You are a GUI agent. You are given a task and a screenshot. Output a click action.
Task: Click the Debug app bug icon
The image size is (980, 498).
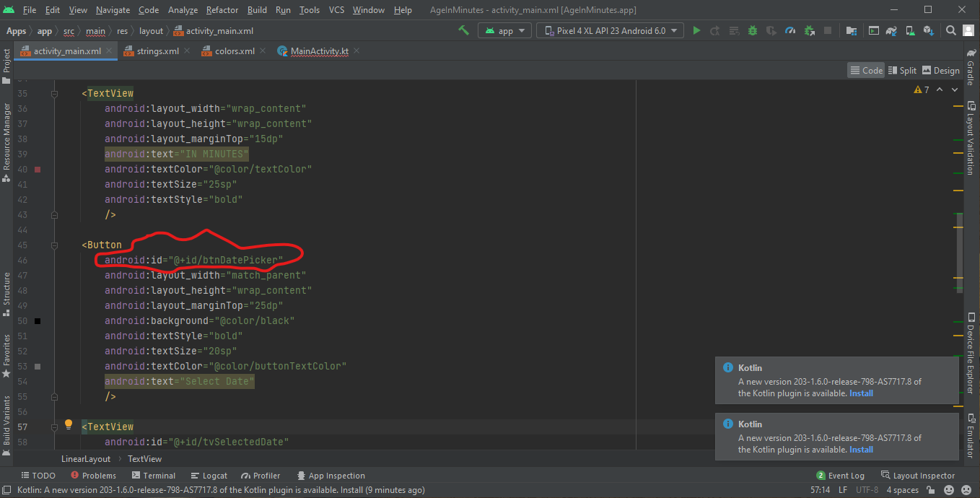click(753, 30)
